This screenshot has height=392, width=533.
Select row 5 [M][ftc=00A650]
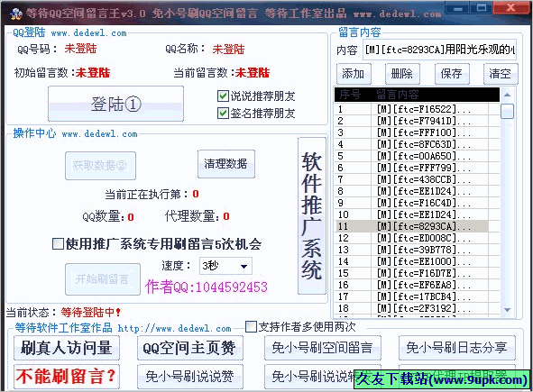pos(417,156)
